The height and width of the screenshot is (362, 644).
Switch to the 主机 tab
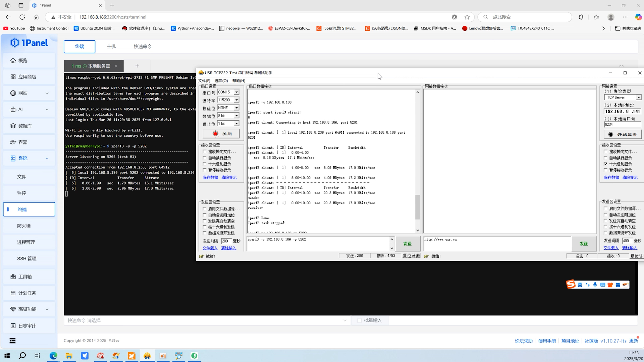[x=111, y=46]
